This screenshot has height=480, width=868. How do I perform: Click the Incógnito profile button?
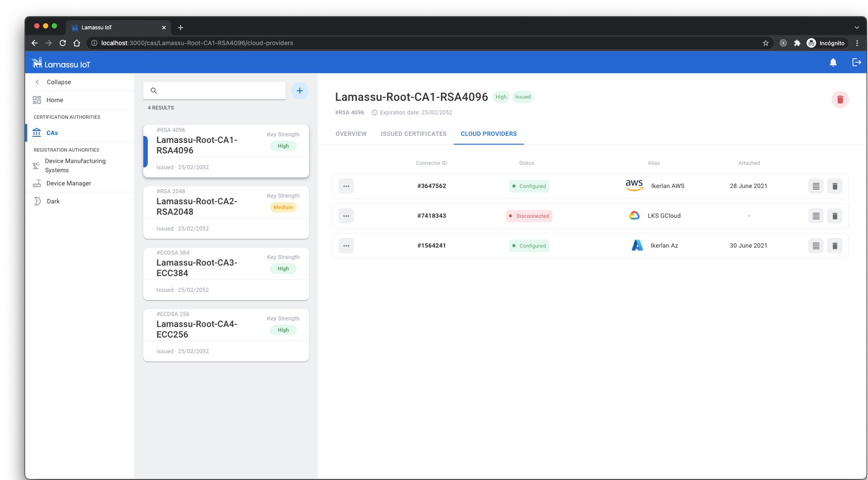point(826,43)
